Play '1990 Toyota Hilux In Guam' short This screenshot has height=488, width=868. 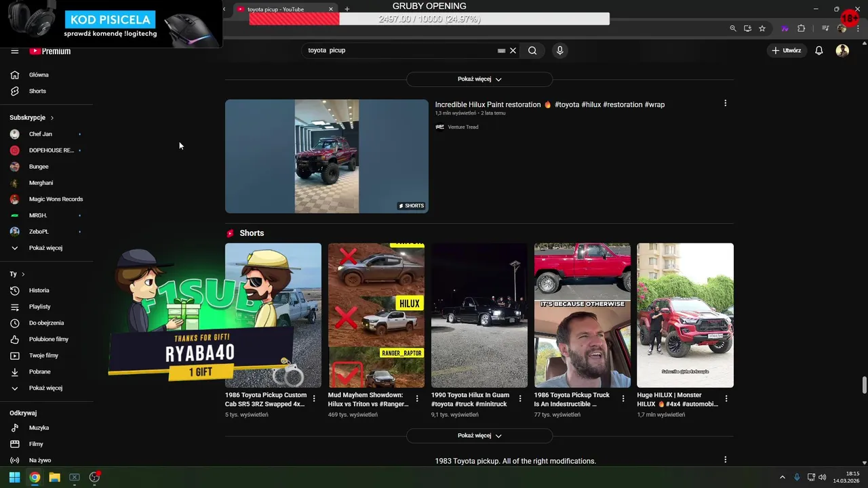(479, 315)
